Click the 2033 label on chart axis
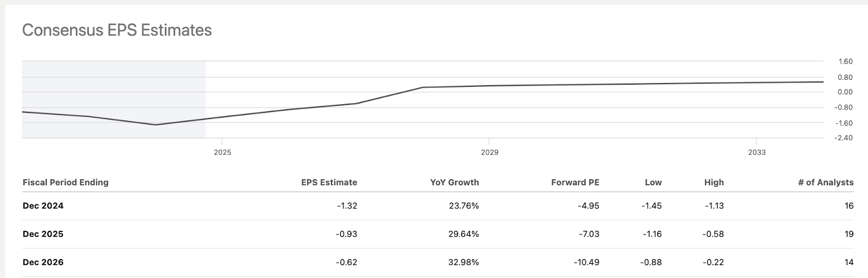This screenshot has width=868, height=278. click(757, 153)
